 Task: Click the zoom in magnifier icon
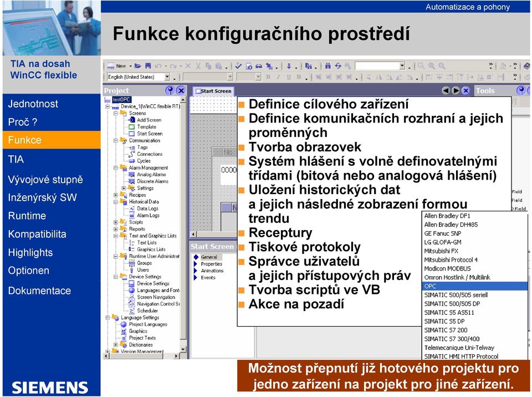pyautogui.click(x=432, y=66)
